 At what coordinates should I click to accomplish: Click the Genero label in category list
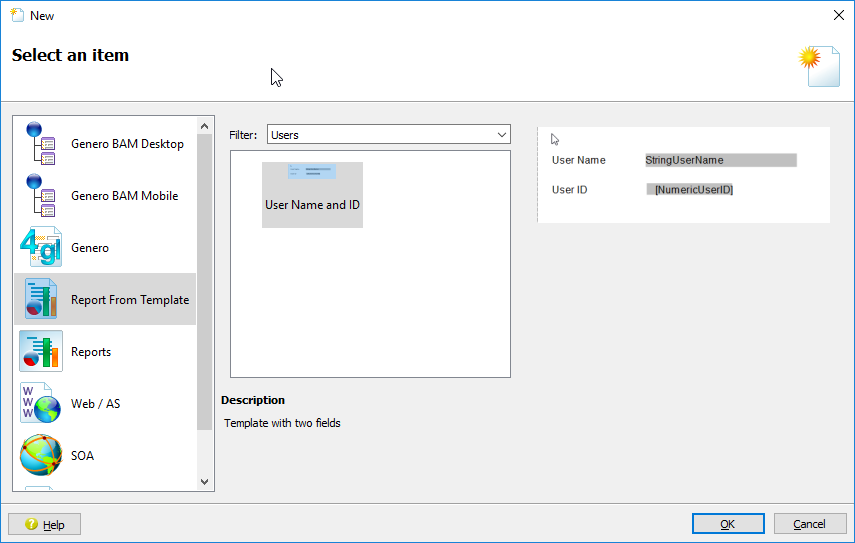pos(90,248)
